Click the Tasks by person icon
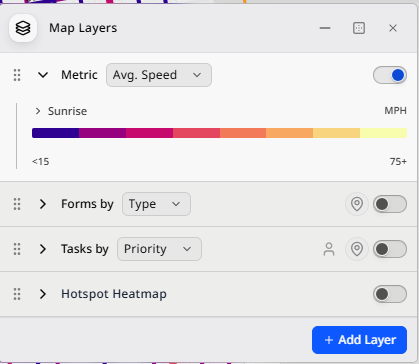 (x=329, y=249)
